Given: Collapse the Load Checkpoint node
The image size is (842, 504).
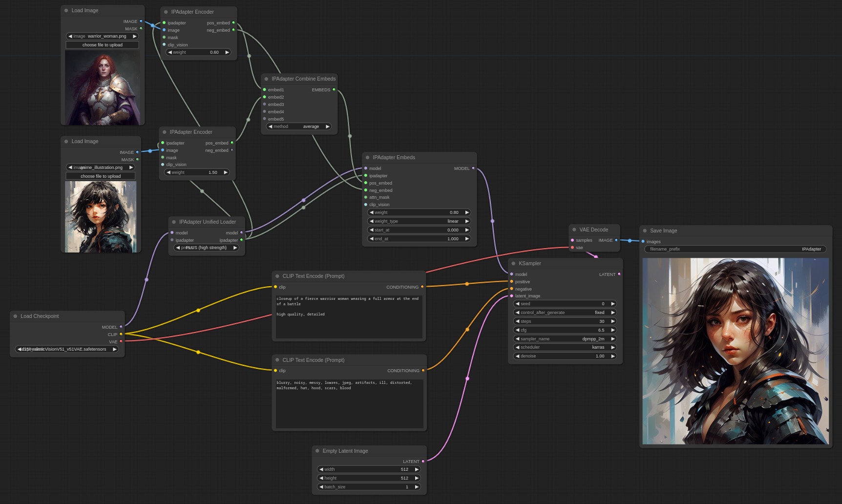Looking at the screenshot, I should [x=15, y=316].
